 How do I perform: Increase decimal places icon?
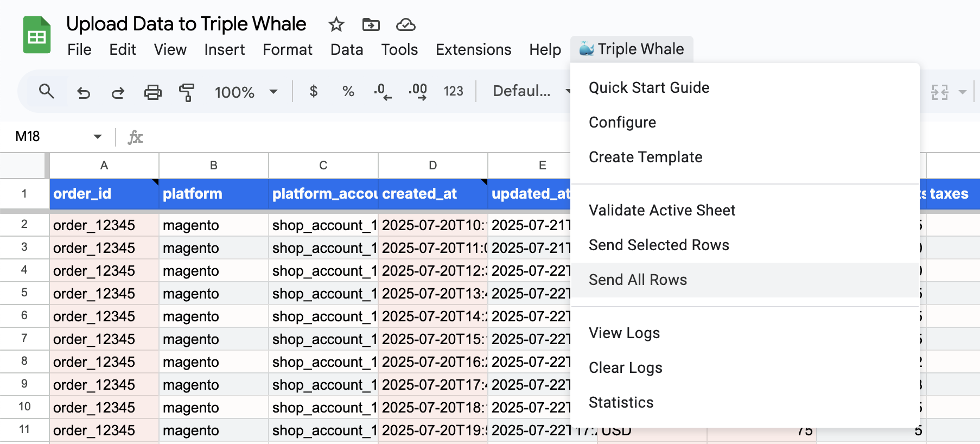point(418,92)
